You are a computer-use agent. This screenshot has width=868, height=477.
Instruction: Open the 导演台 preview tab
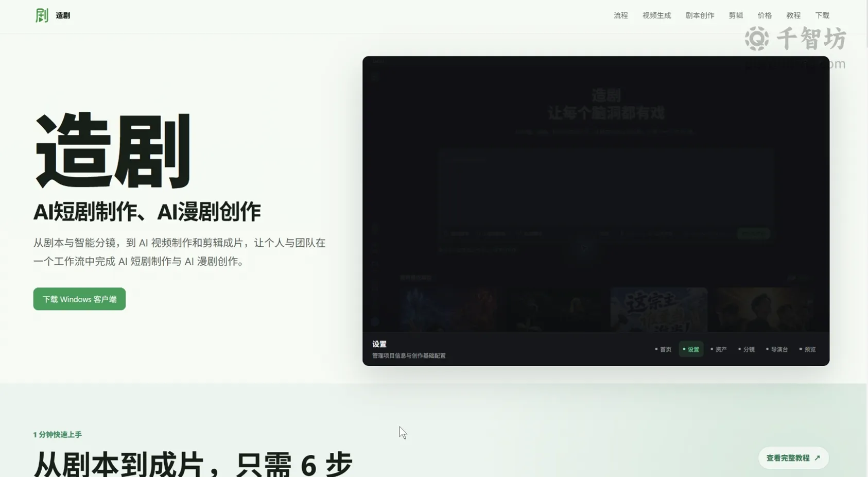(777, 349)
